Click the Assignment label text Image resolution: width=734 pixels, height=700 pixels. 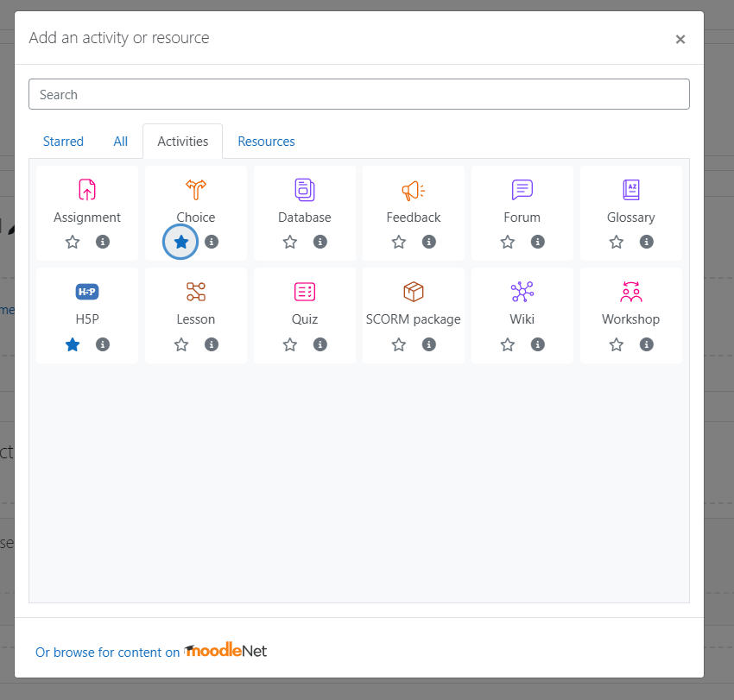point(87,218)
